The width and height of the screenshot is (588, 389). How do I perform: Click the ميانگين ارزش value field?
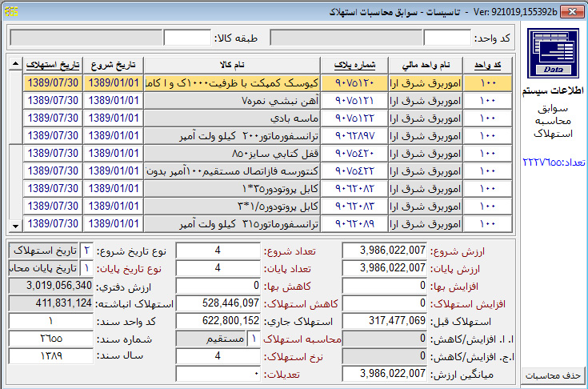385,374
